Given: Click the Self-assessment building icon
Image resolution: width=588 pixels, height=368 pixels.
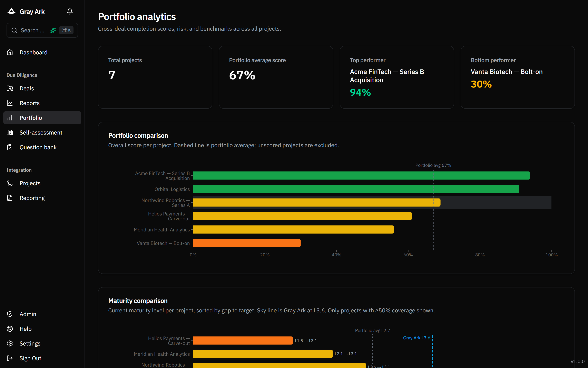Looking at the screenshot, I should 10,133.
